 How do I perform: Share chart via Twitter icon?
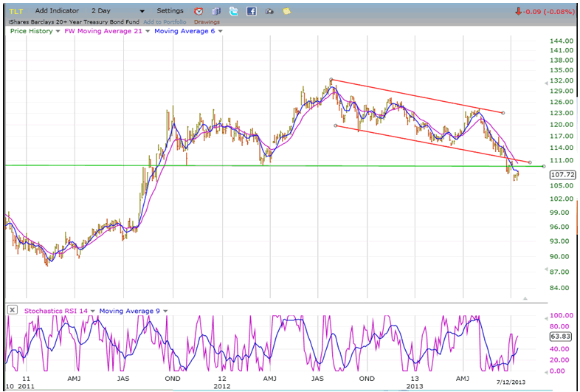click(x=233, y=12)
